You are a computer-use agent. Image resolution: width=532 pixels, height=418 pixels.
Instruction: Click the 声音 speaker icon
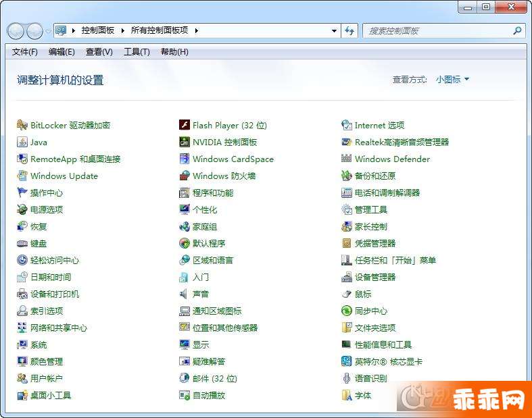coord(185,294)
